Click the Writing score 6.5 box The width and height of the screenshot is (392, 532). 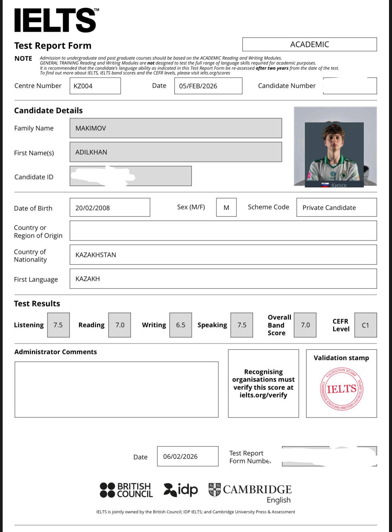(181, 325)
